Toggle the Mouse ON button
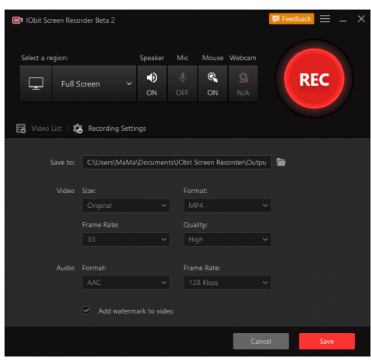 (213, 84)
